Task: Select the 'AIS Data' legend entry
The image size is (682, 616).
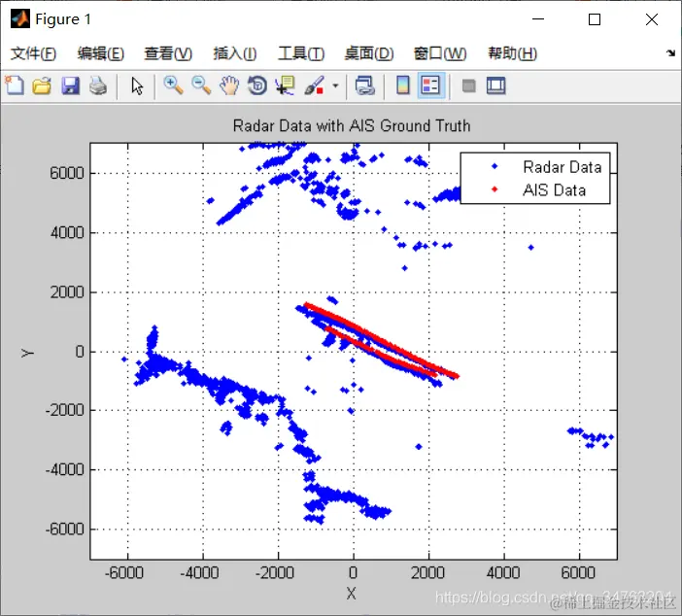Action: pos(554,190)
